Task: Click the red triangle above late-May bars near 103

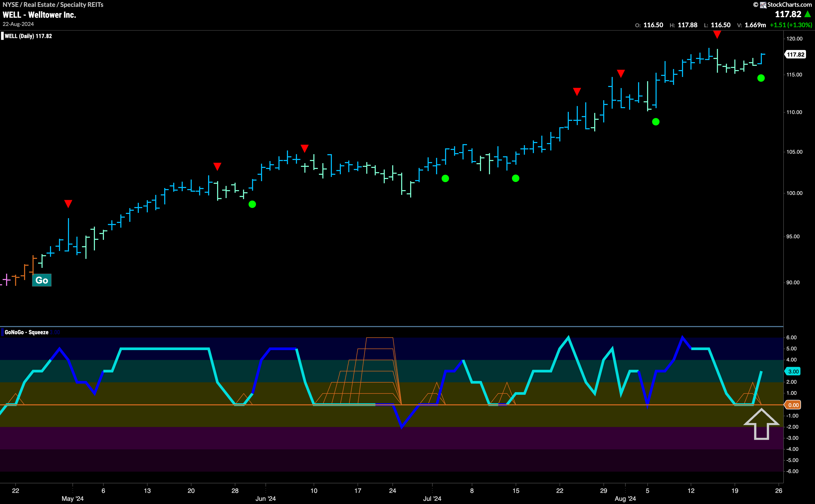Action: (217, 166)
